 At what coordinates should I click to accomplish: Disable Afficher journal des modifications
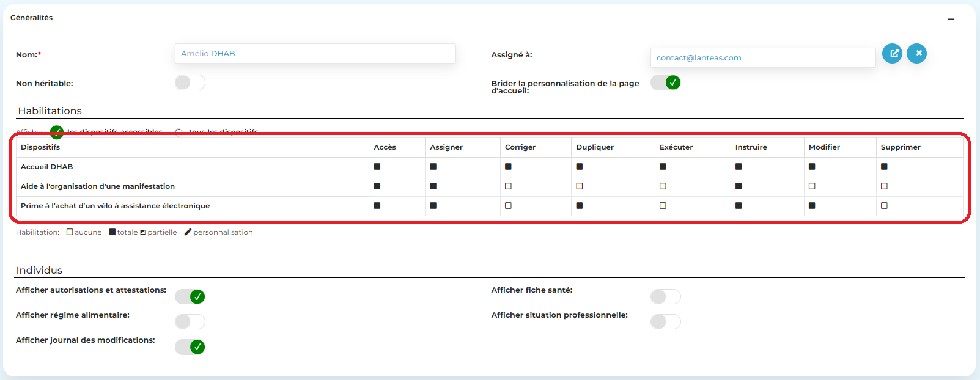(x=190, y=347)
